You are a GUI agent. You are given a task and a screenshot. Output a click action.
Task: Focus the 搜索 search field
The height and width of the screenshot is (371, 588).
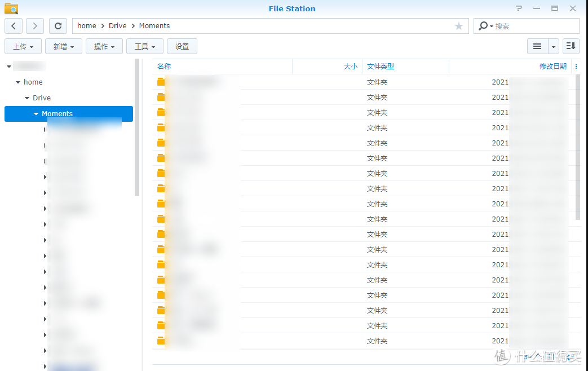pos(536,26)
